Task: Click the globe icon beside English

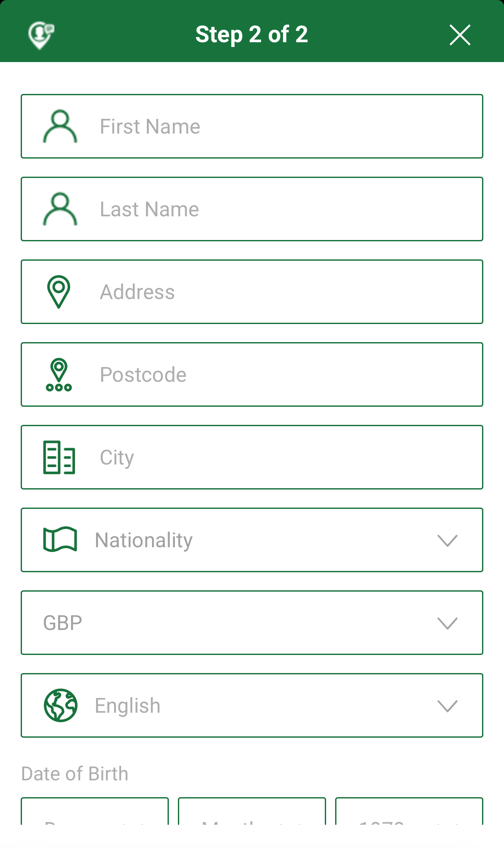Action: [60, 705]
